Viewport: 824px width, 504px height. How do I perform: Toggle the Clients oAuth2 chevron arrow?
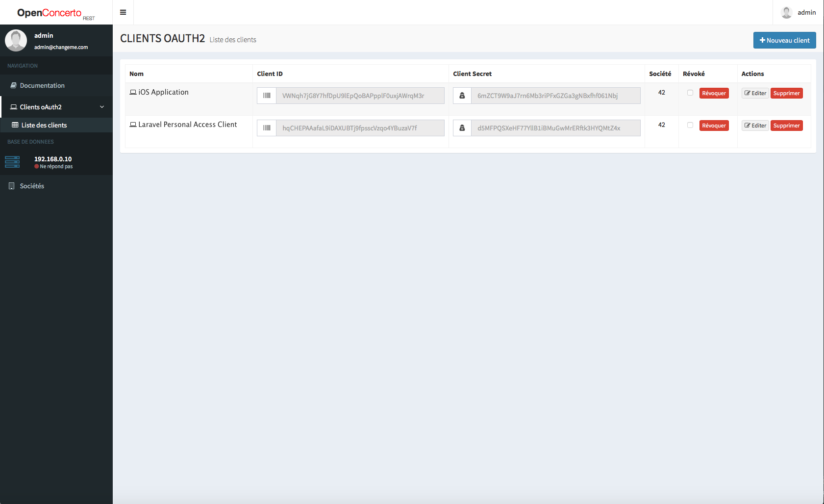click(x=102, y=107)
